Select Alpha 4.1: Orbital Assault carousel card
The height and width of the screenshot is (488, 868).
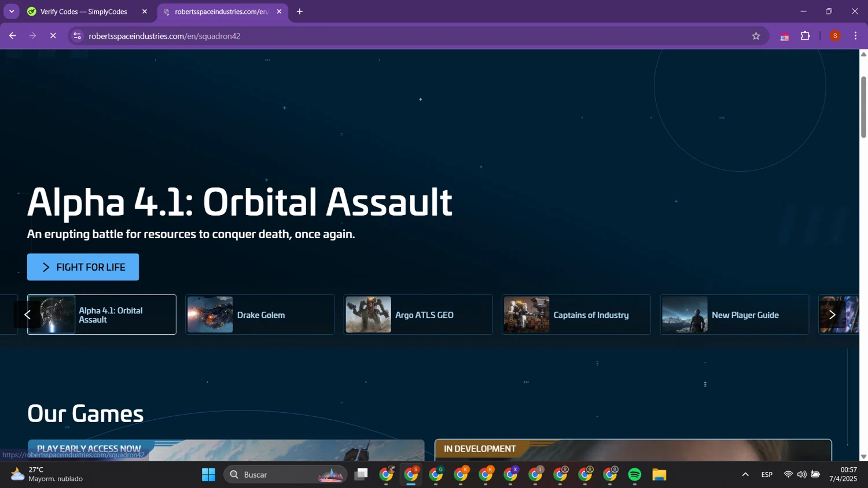tap(102, 315)
